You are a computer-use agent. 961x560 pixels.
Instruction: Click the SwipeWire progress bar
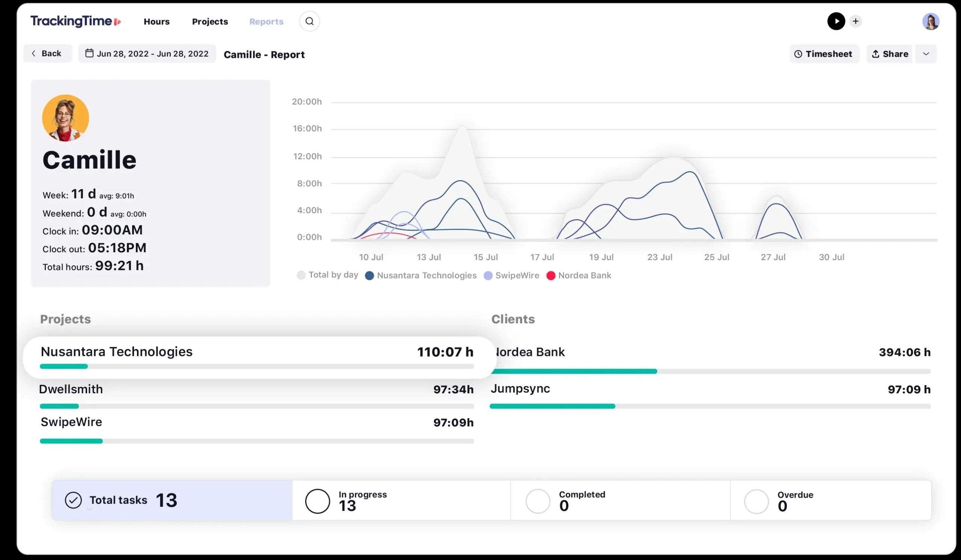(257, 441)
